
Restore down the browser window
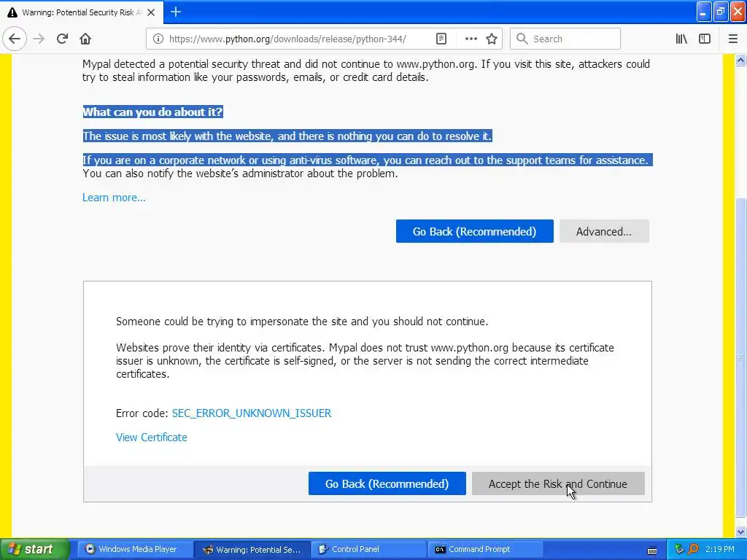[x=721, y=12]
